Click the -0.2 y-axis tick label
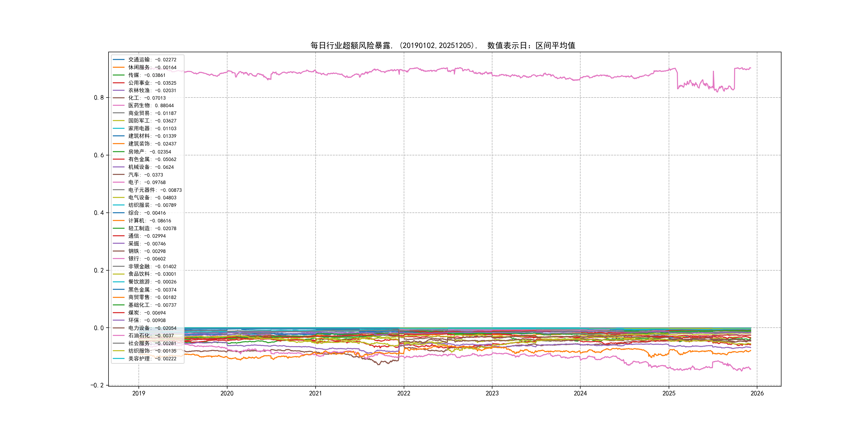Screen dimensions: 868x434 (x=97, y=385)
